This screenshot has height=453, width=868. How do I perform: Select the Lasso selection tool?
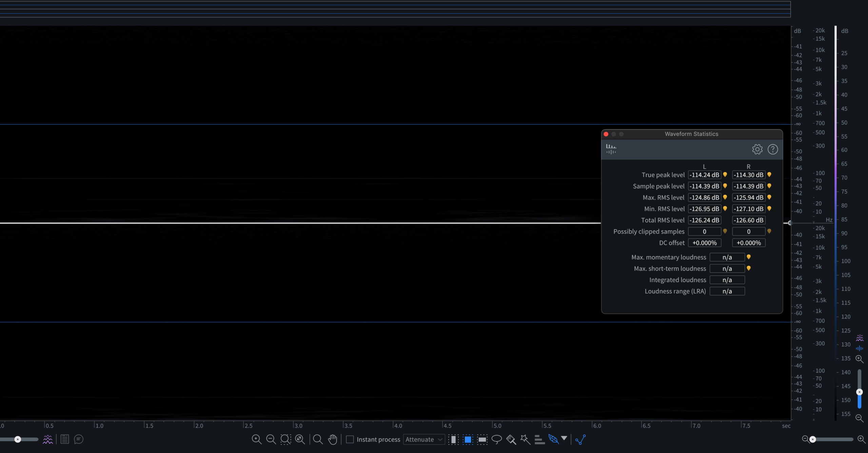coord(496,439)
